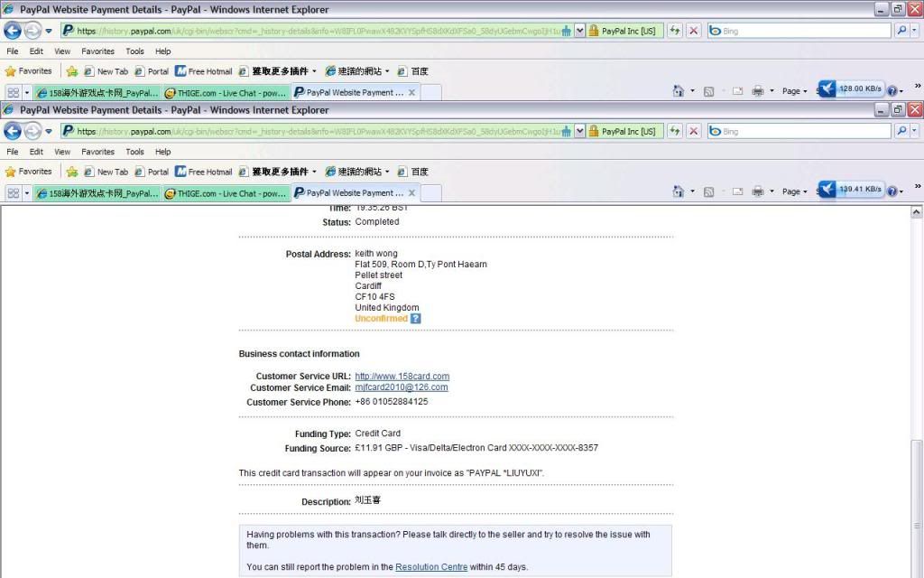Click the padlock security icon in lower window
Viewport: 924px width, 578px height.
[594, 131]
